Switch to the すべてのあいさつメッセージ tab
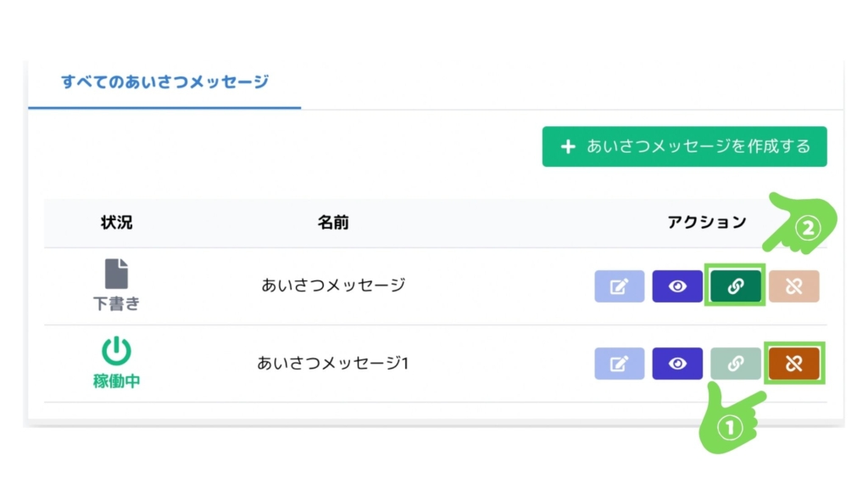Screen dimensions: 868x488 [x=164, y=82]
